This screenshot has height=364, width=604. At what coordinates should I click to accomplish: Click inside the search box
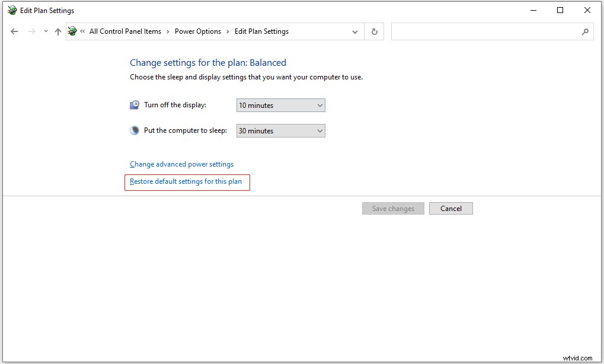coord(486,31)
